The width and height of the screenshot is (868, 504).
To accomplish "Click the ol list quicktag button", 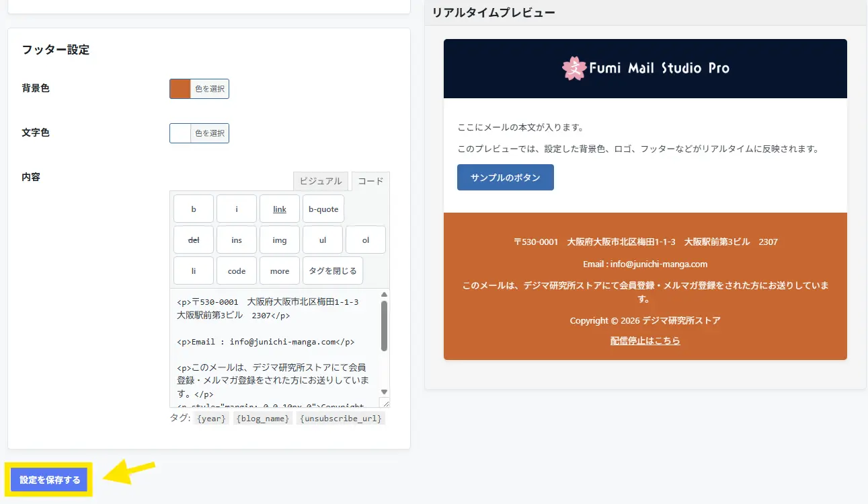I will point(366,240).
